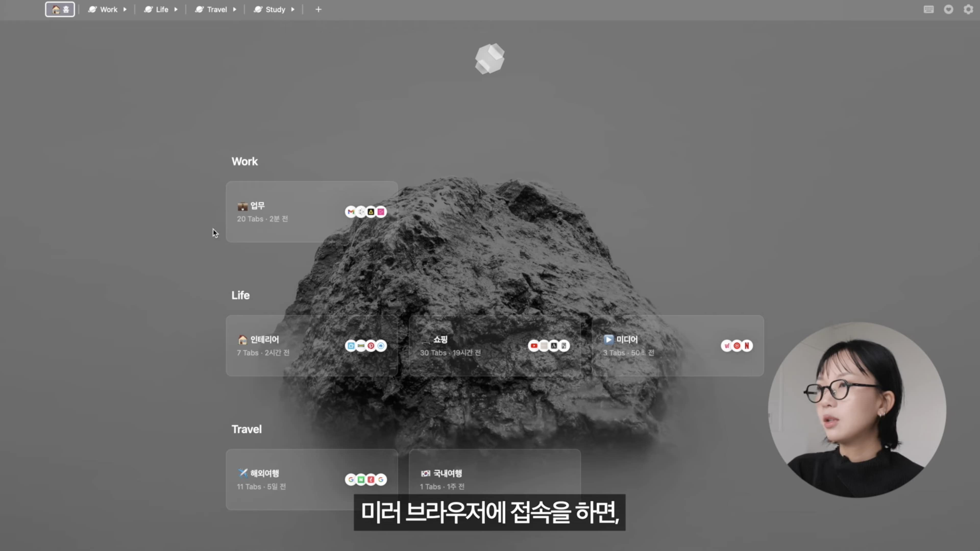Click the YouTube icon on 쇼핑 card
This screenshot has width=980, height=551.
[x=534, y=346]
